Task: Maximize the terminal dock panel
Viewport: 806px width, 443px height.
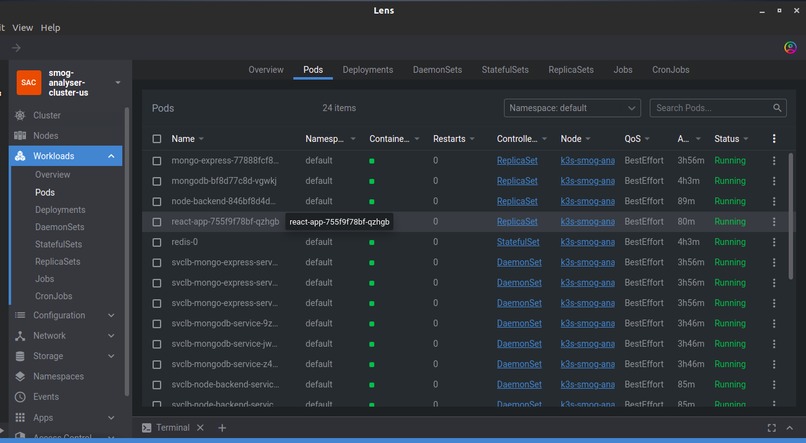Action: (x=772, y=428)
